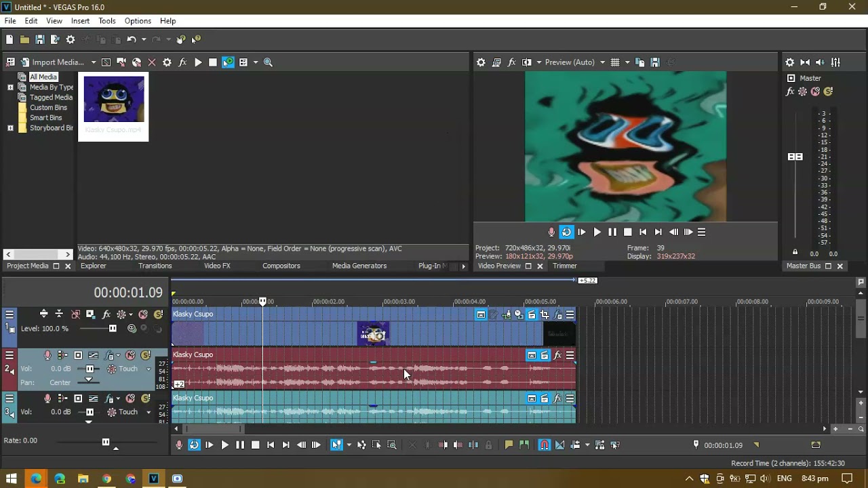Click the track 2 Vol slider handle
This screenshot has height=488, width=868.
90,369
